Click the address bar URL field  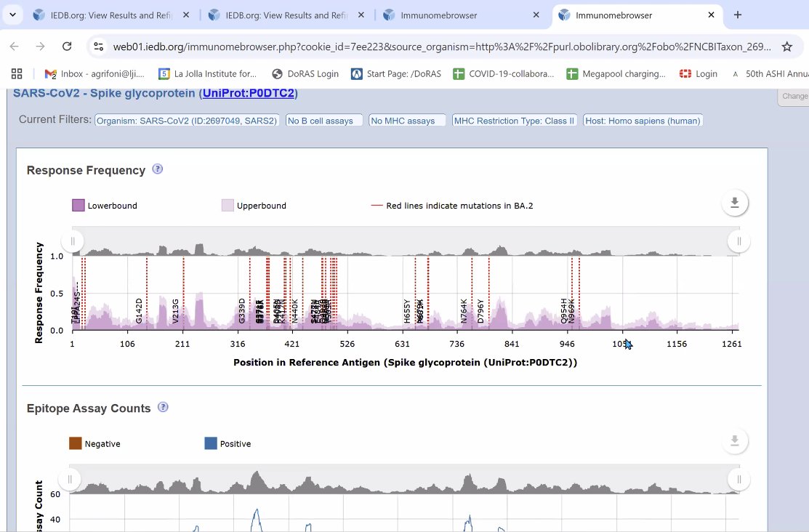coord(442,47)
